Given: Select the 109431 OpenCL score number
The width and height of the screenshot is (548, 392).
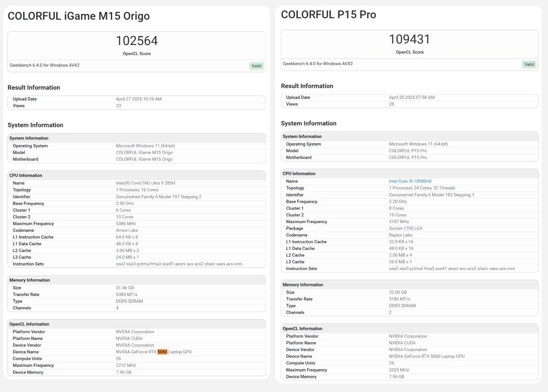Looking at the screenshot, I should 410,39.
